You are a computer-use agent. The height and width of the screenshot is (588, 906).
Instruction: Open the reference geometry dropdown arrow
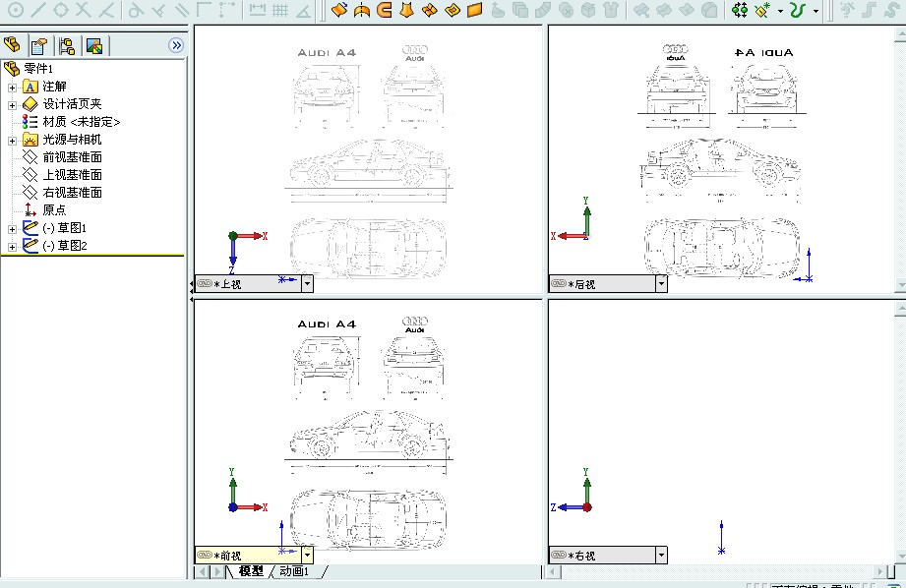[x=781, y=11]
